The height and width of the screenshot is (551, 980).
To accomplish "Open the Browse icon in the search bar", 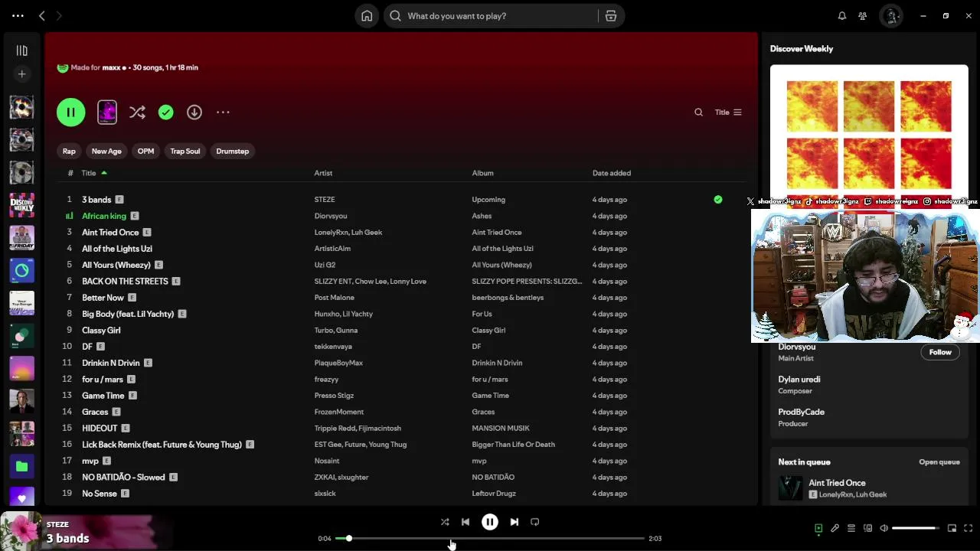I will click(611, 16).
